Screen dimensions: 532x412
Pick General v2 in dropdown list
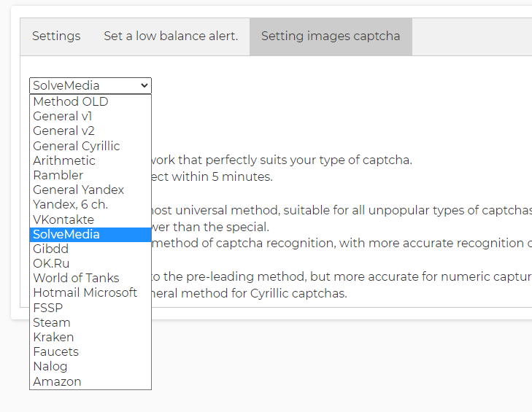[x=63, y=131]
